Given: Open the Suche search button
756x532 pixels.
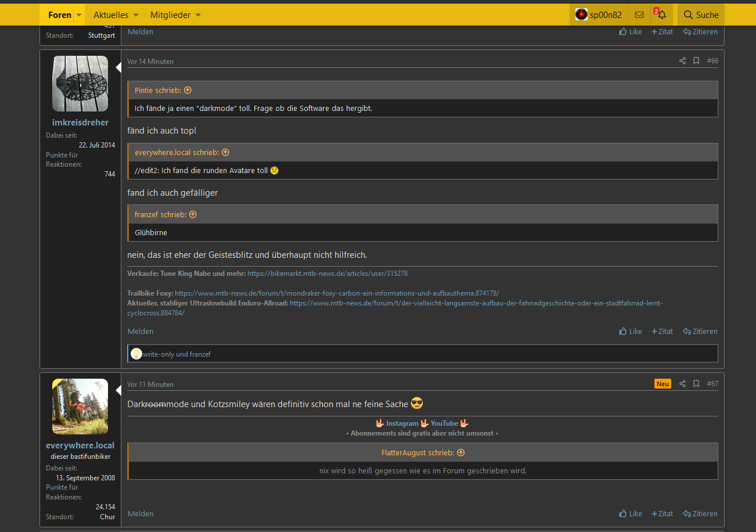Looking at the screenshot, I should pos(701,15).
